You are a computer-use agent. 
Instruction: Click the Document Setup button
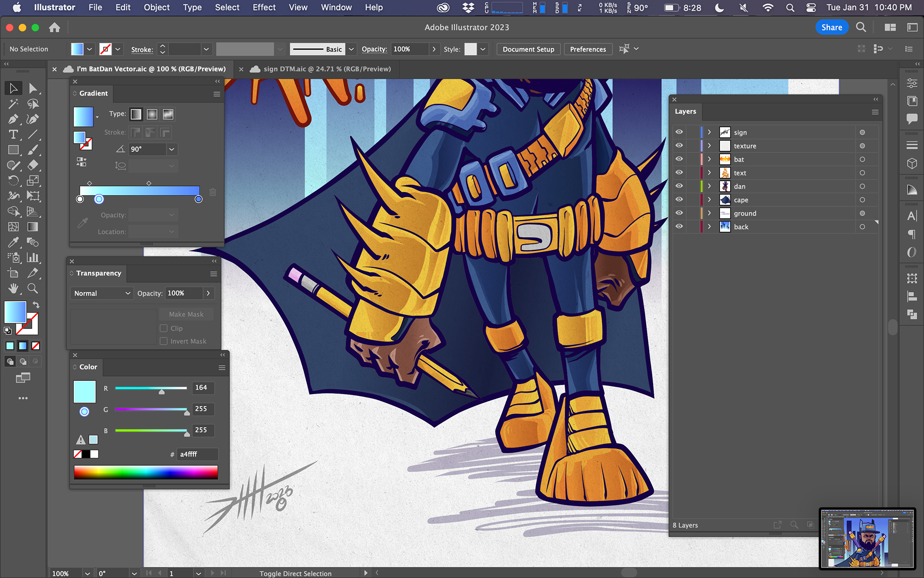[x=528, y=49]
